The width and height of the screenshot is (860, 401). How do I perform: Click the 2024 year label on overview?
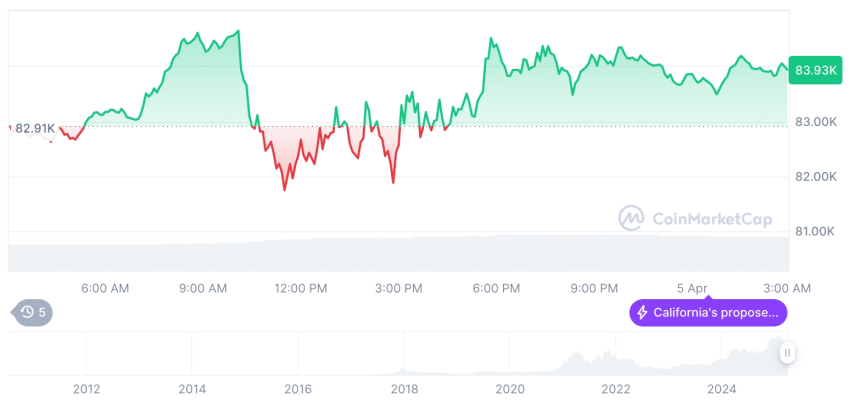click(721, 389)
